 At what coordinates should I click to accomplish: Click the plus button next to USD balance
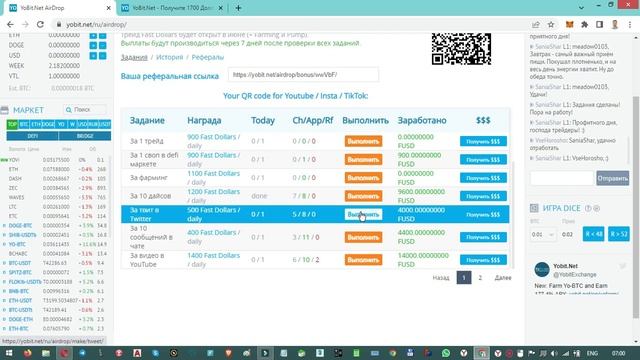click(93, 55)
